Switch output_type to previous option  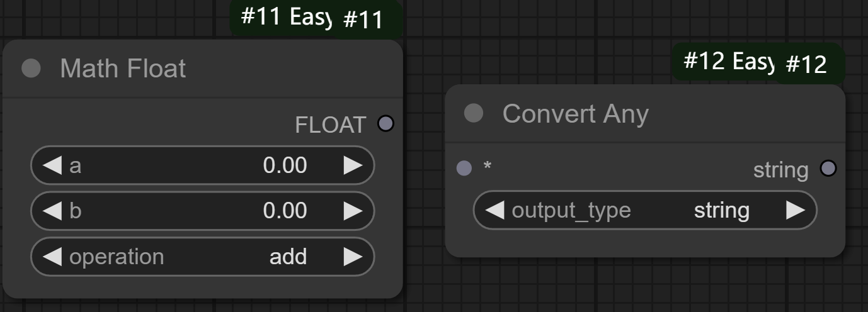pyautogui.click(x=495, y=210)
